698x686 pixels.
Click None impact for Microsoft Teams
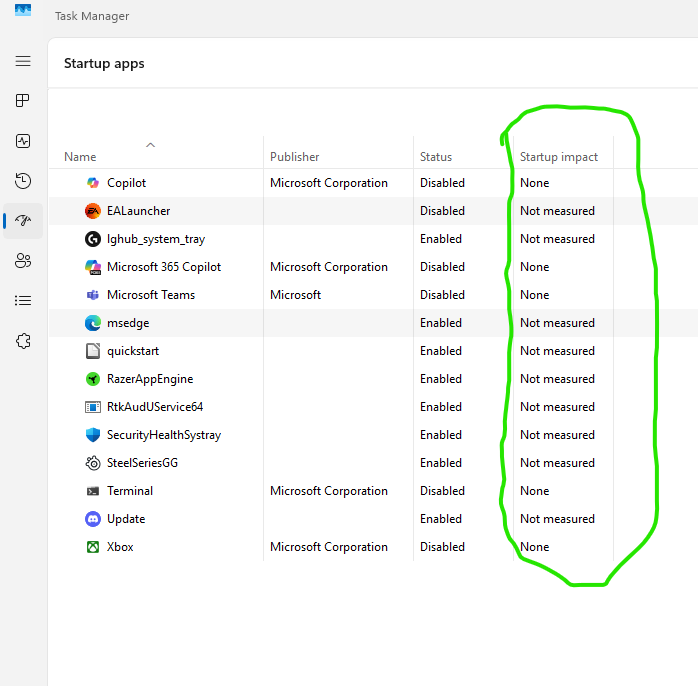535,295
